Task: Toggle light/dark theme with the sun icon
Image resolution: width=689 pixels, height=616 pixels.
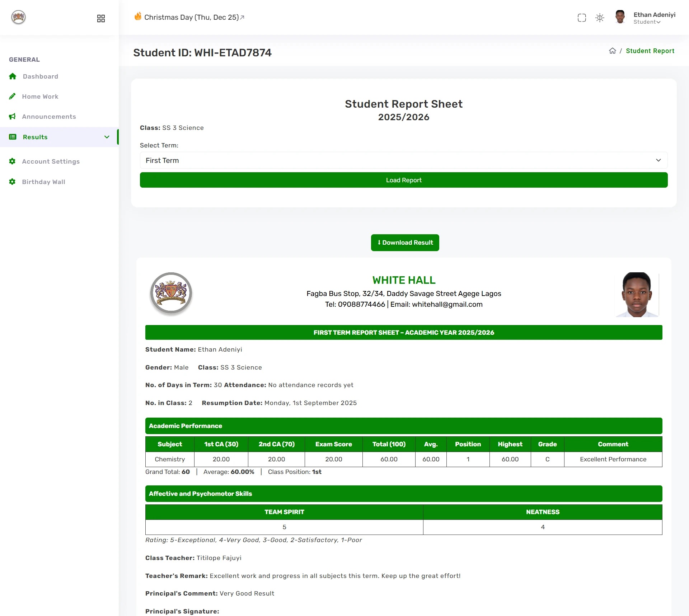Action: pos(600,18)
